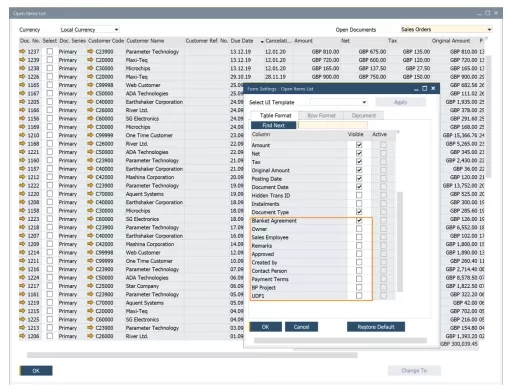509x391 pixels.
Task: Open the Open Documents dropdown
Action: [489, 30]
